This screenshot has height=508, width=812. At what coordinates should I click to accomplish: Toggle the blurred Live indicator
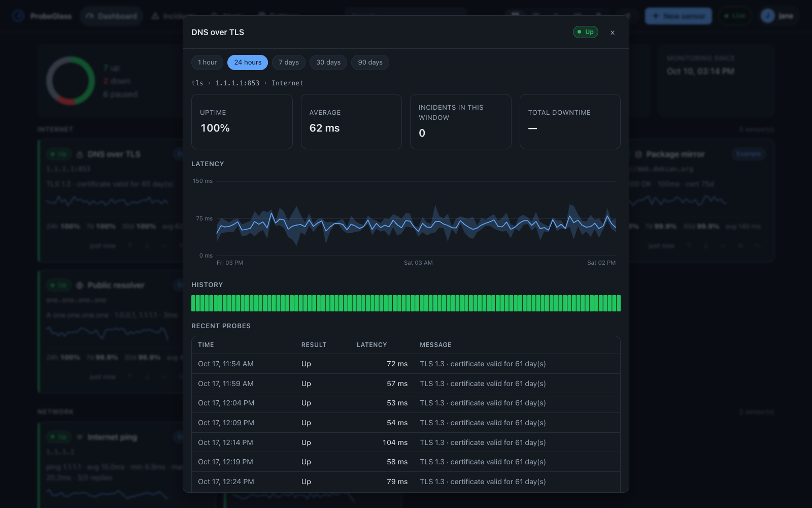point(734,16)
